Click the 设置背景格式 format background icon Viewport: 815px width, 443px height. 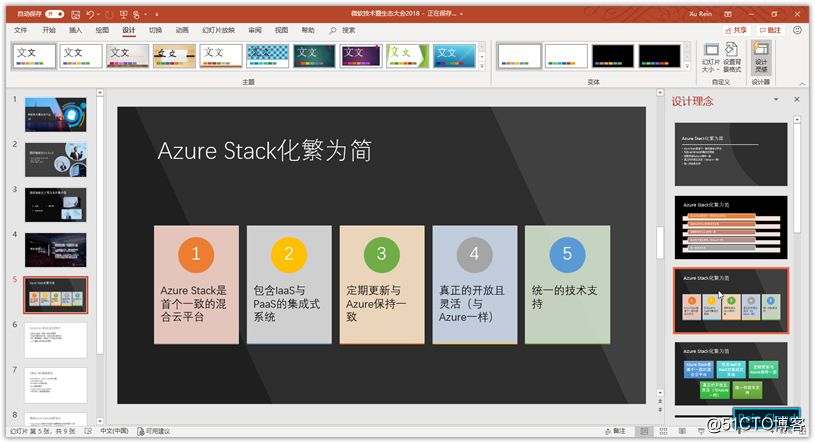pos(732,58)
